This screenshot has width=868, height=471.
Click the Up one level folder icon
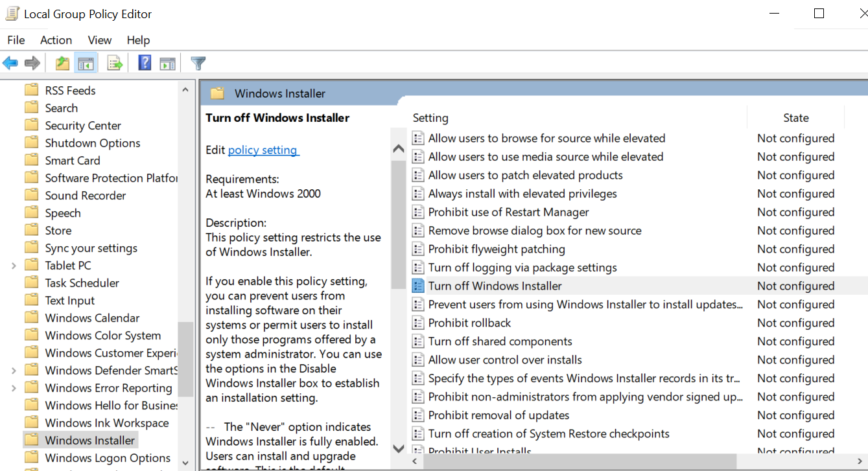point(62,63)
